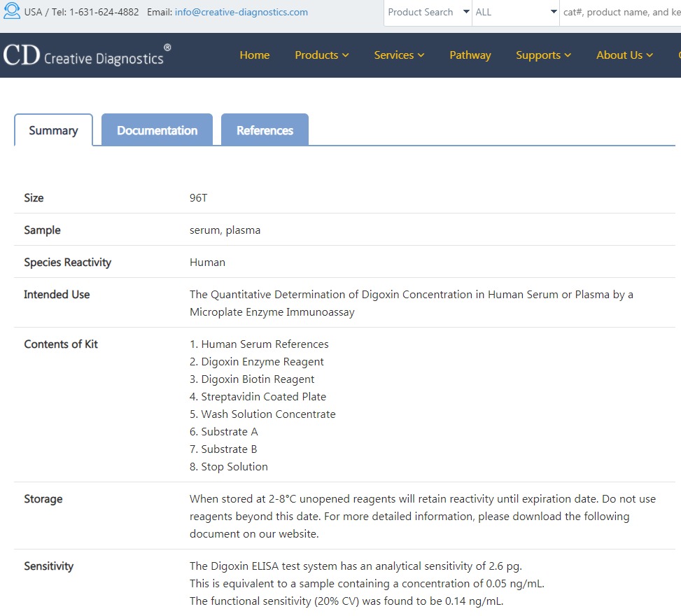Open the Services navigation menu
The width and height of the screenshot is (681, 616).
click(x=399, y=55)
